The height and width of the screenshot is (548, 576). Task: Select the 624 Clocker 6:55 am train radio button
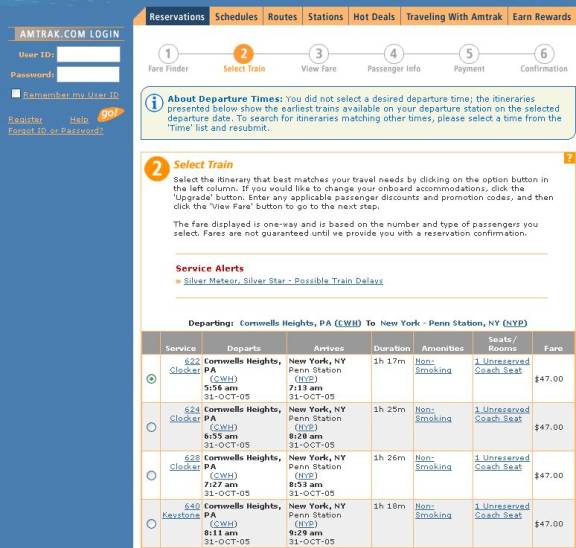[x=151, y=427]
